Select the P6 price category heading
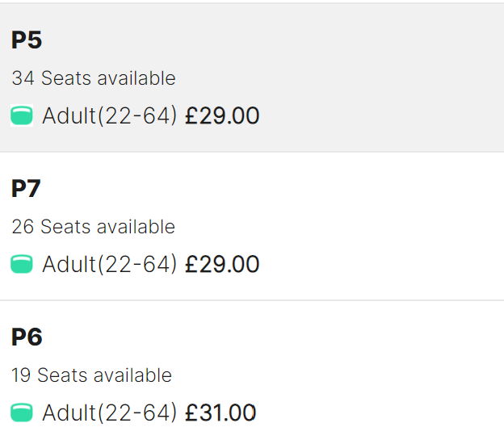This screenshot has width=504, height=444. tap(27, 337)
